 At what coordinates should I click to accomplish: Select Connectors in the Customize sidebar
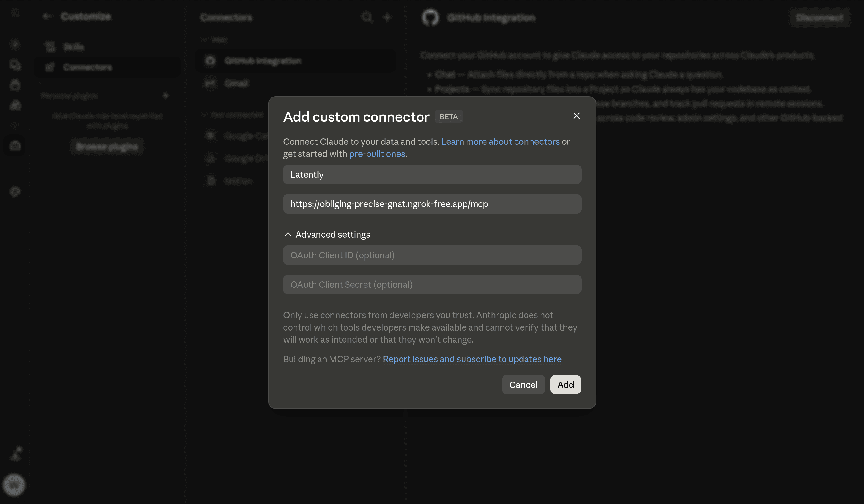(107, 67)
